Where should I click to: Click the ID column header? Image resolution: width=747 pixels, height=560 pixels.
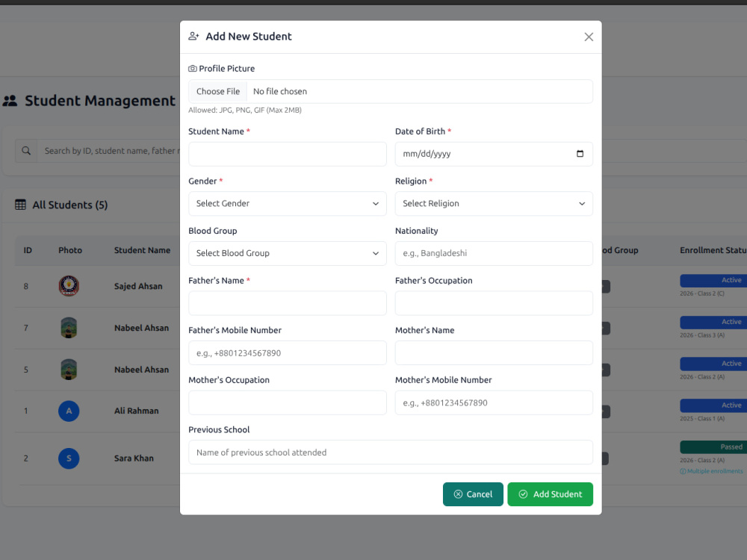click(28, 250)
